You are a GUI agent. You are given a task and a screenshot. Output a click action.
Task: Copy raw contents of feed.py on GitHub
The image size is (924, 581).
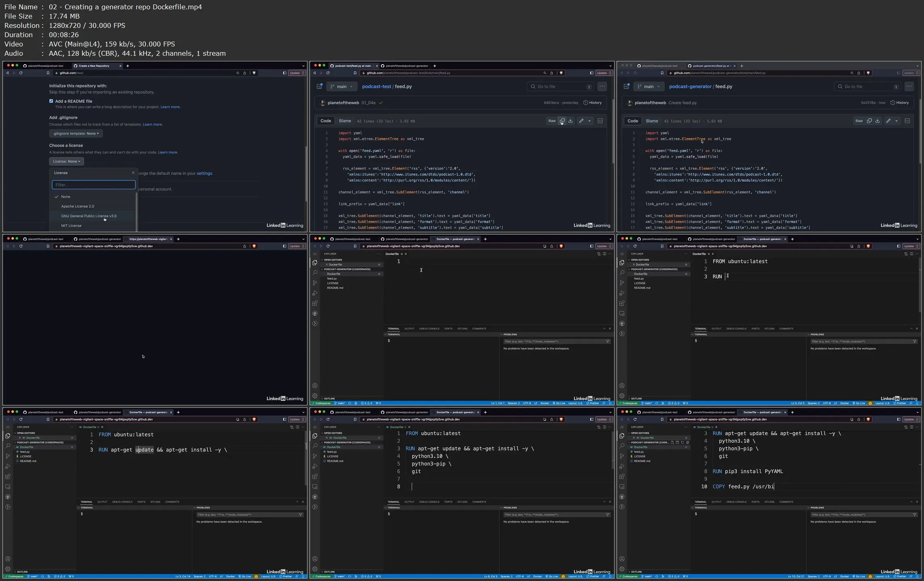pos(562,121)
